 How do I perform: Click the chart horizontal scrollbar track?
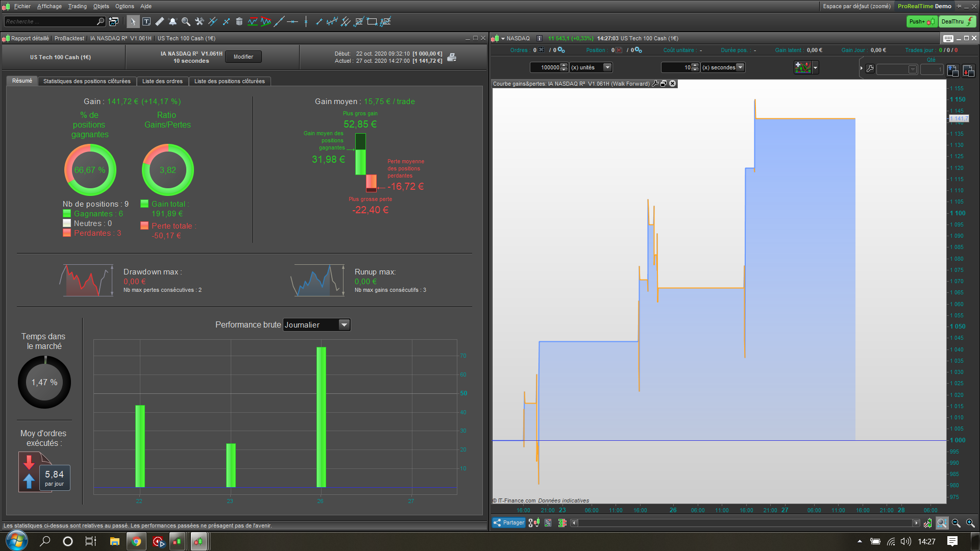pos(745,523)
